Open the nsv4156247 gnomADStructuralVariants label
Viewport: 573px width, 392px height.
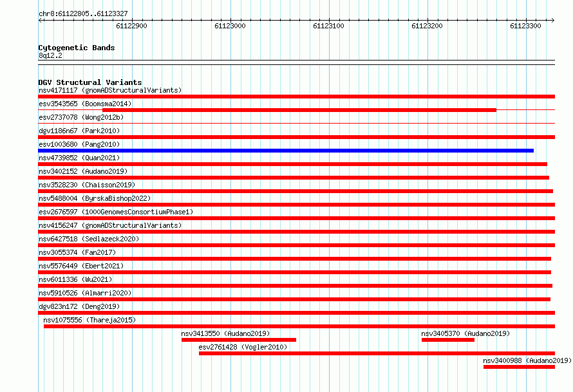click(x=110, y=225)
